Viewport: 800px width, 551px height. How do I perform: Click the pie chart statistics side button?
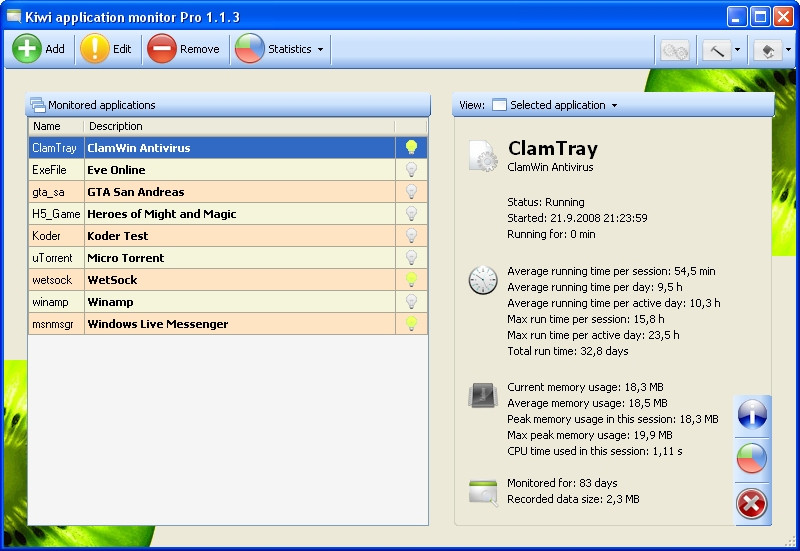tap(752, 459)
